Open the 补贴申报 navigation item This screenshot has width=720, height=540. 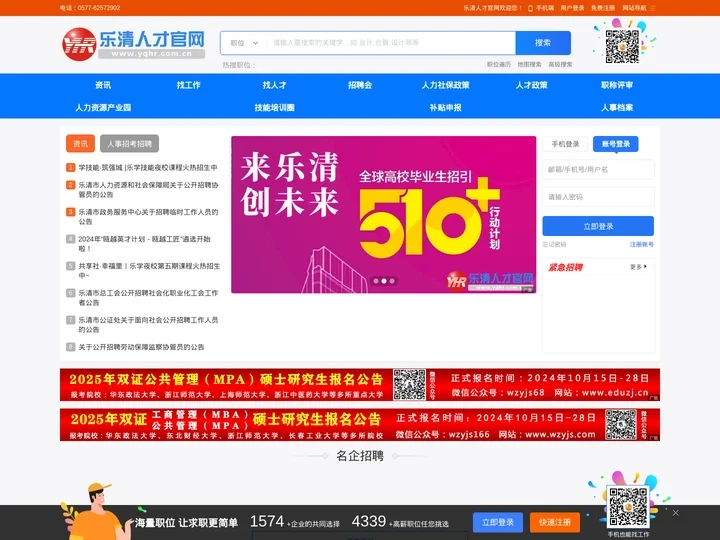point(445,107)
